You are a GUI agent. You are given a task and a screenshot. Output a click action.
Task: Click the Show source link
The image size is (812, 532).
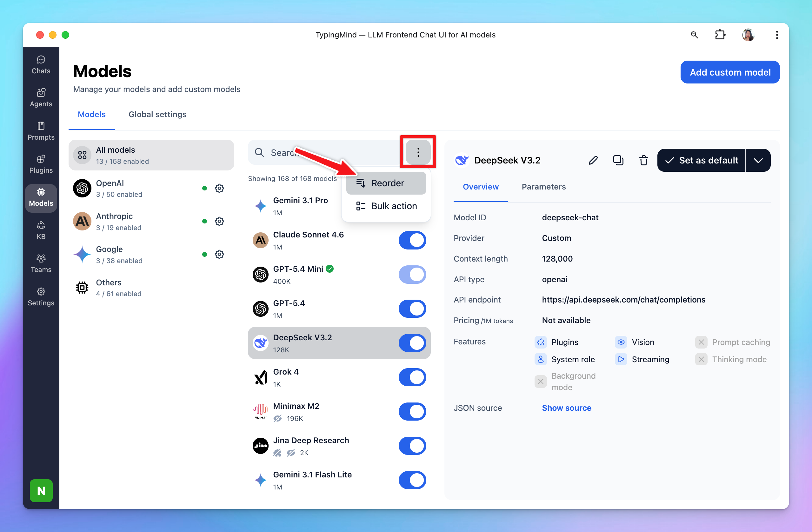coord(566,408)
